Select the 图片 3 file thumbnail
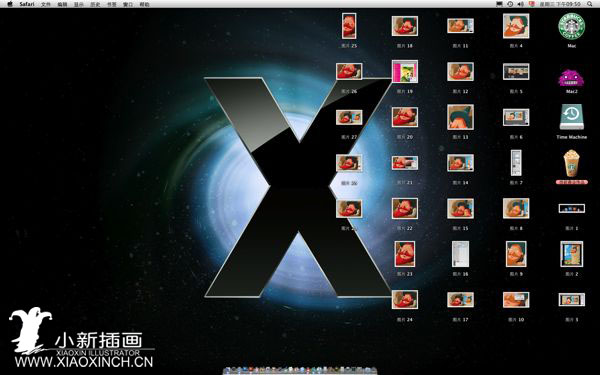The image size is (600, 375). click(571, 300)
